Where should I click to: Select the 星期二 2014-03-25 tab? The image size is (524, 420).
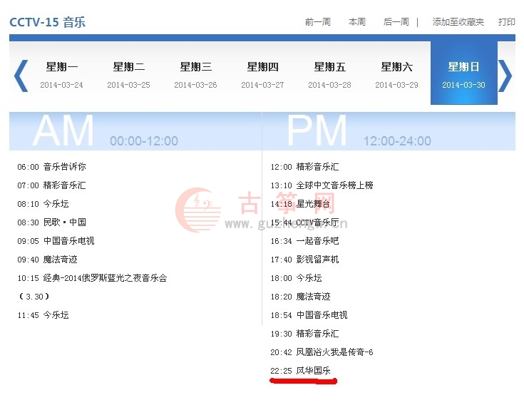click(x=128, y=75)
